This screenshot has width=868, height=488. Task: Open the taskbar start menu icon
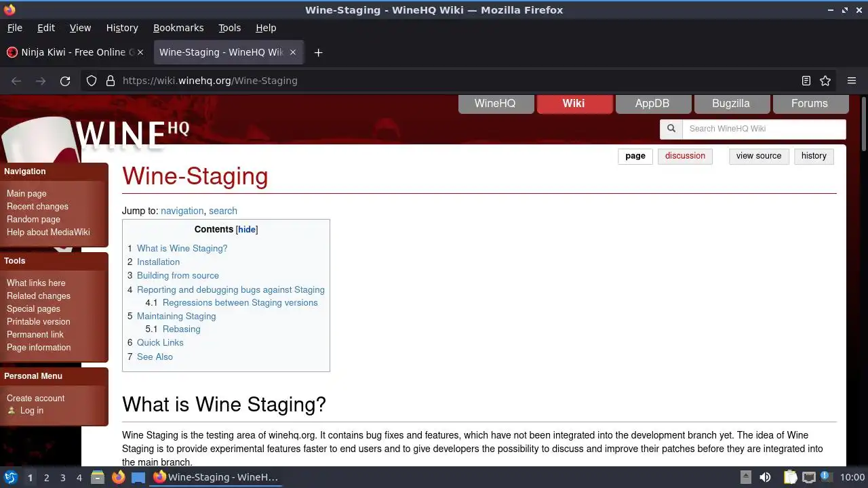point(11,477)
